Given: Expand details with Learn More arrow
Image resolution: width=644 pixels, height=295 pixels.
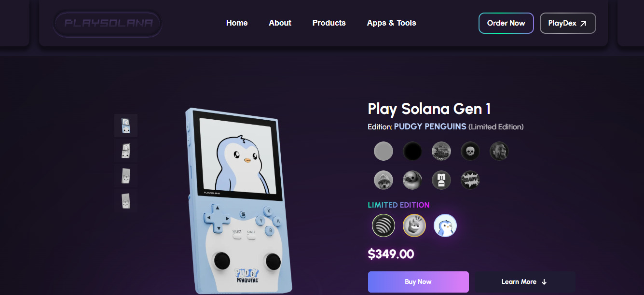Looking at the screenshot, I should (x=525, y=282).
